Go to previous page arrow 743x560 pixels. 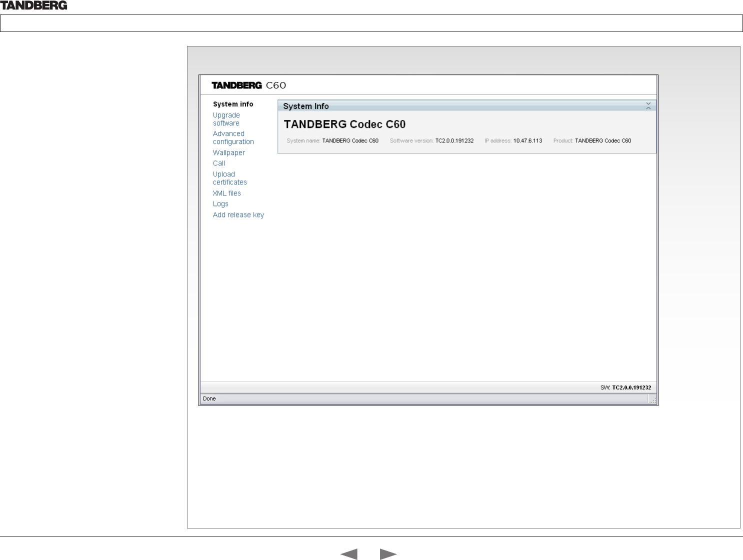pyautogui.click(x=348, y=554)
